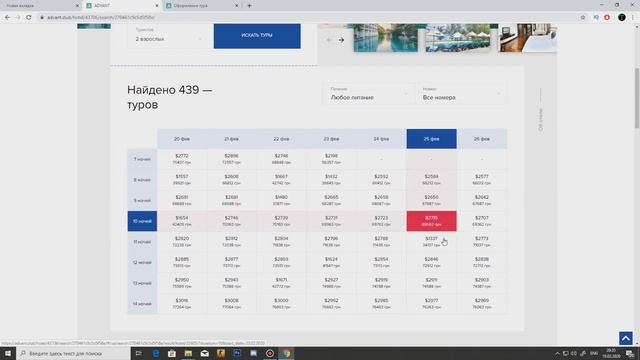The image size is (640, 360).
Task: Choose $2820 price for 11 nights 20 фев
Action: [x=182, y=242]
